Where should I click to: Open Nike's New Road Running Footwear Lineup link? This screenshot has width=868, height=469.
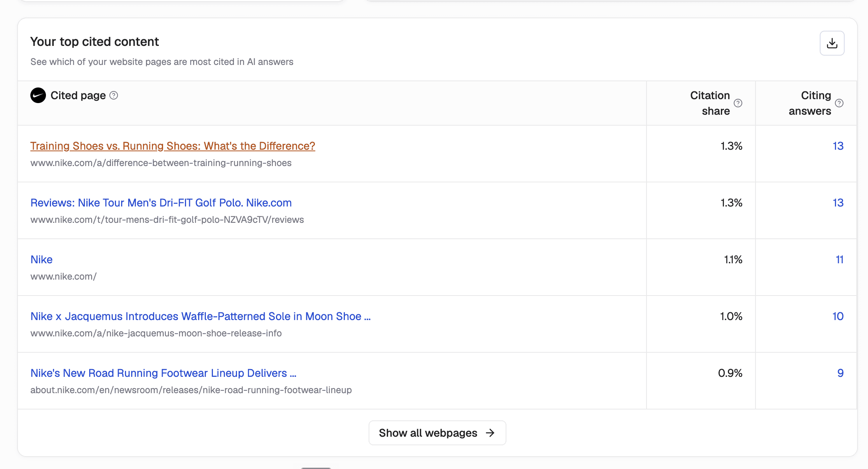coord(163,373)
